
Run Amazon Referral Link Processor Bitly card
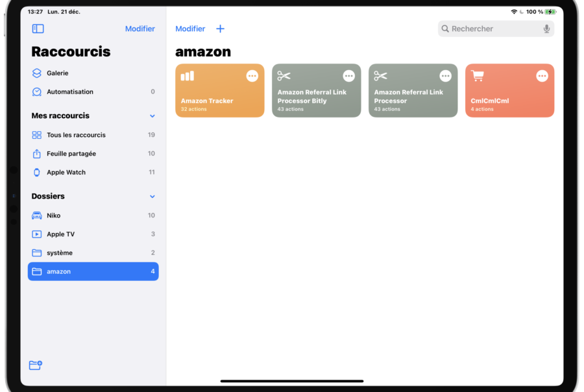(316, 91)
